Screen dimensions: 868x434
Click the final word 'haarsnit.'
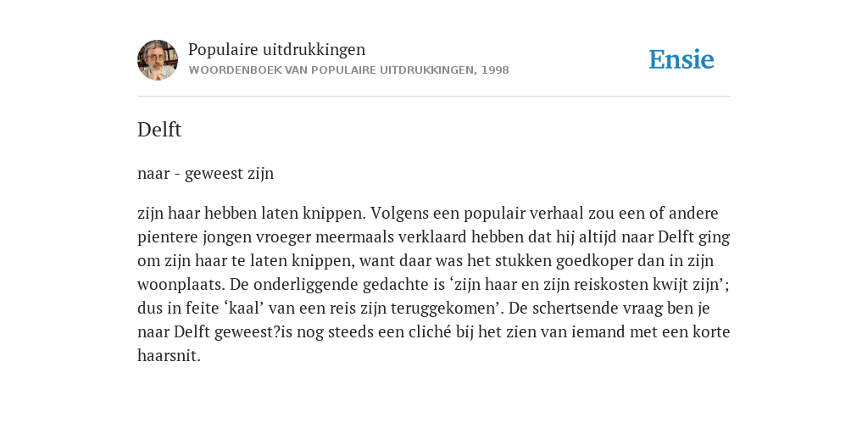169,356
